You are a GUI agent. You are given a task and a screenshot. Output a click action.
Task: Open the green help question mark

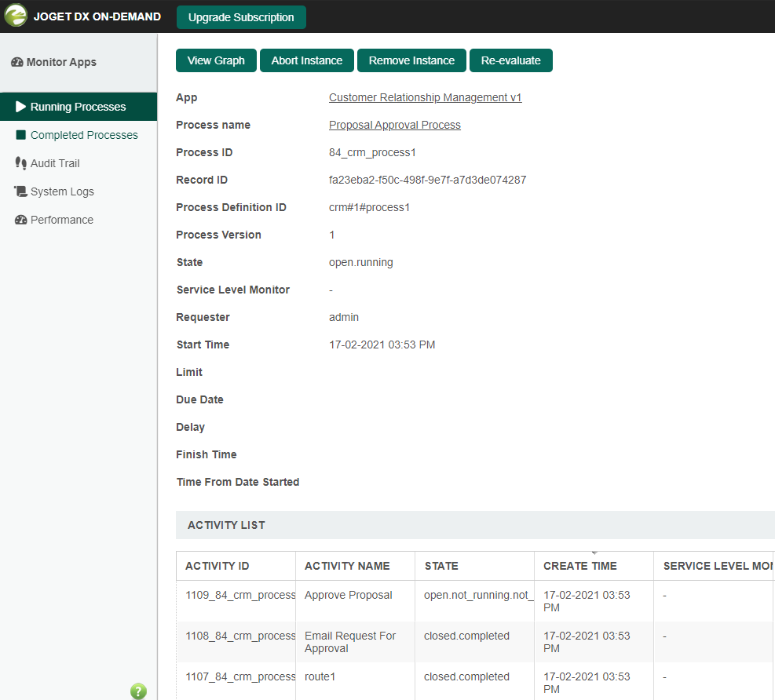coord(138,691)
